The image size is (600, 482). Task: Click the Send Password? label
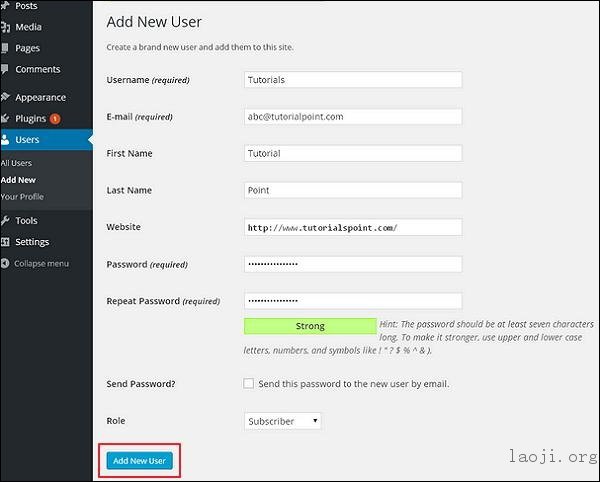tap(141, 384)
